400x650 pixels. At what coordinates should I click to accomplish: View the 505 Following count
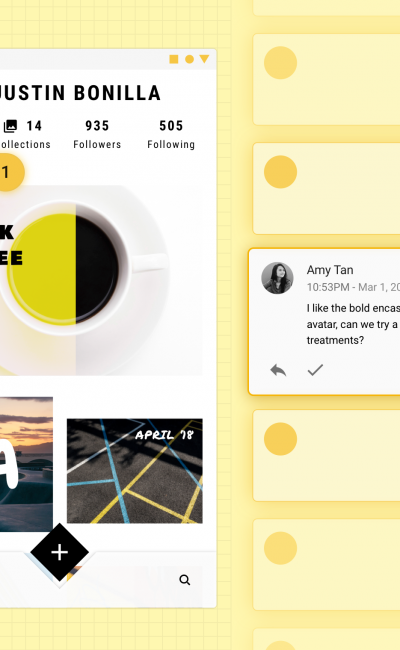point(171,134)
